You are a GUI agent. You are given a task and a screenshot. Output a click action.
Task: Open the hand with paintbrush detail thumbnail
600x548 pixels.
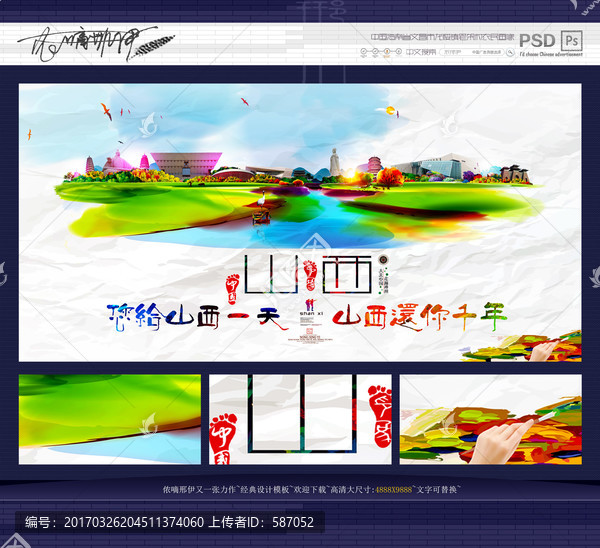coord(491,419)
